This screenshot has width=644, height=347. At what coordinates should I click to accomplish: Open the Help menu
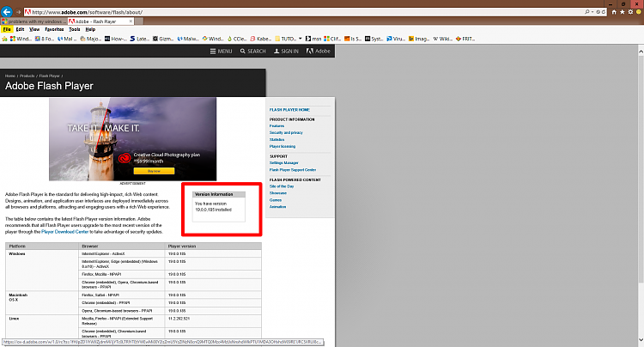pos(90,29)
